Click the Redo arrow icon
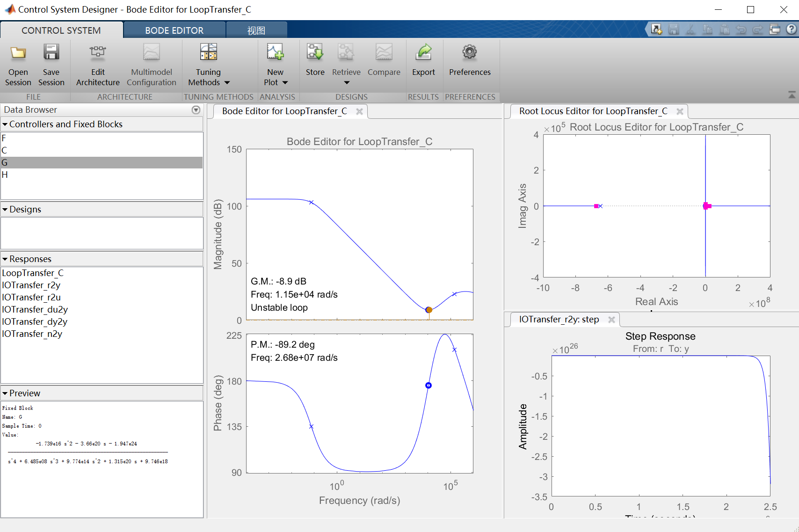The width and height of the screenshot is (799, 532). coord(758,29)
